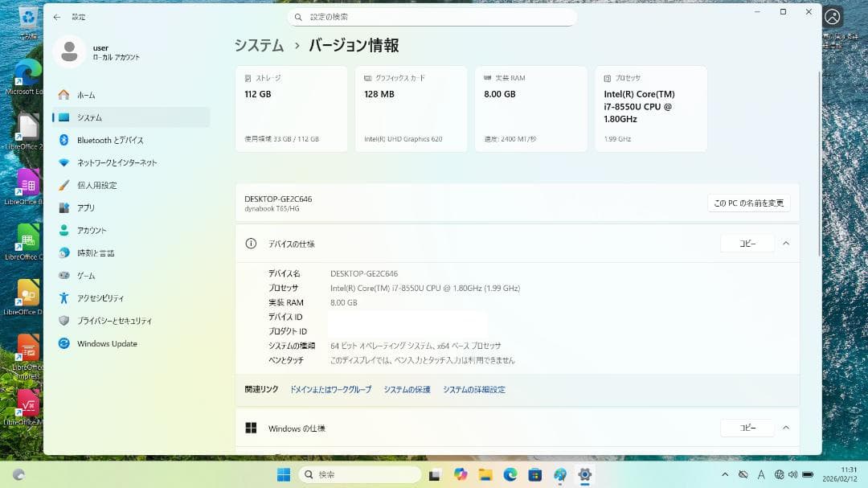Click the volume icon in system tray
Image resolution: width=868 pixels, height=488 pixels.
coord(795,474)
